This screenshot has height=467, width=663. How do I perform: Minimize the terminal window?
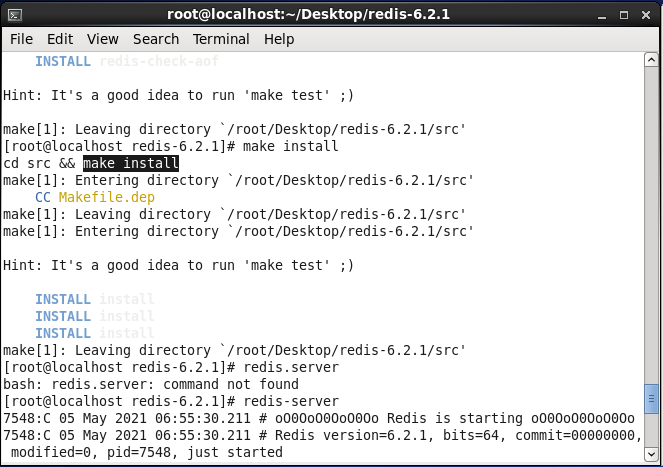coord(602,16)
